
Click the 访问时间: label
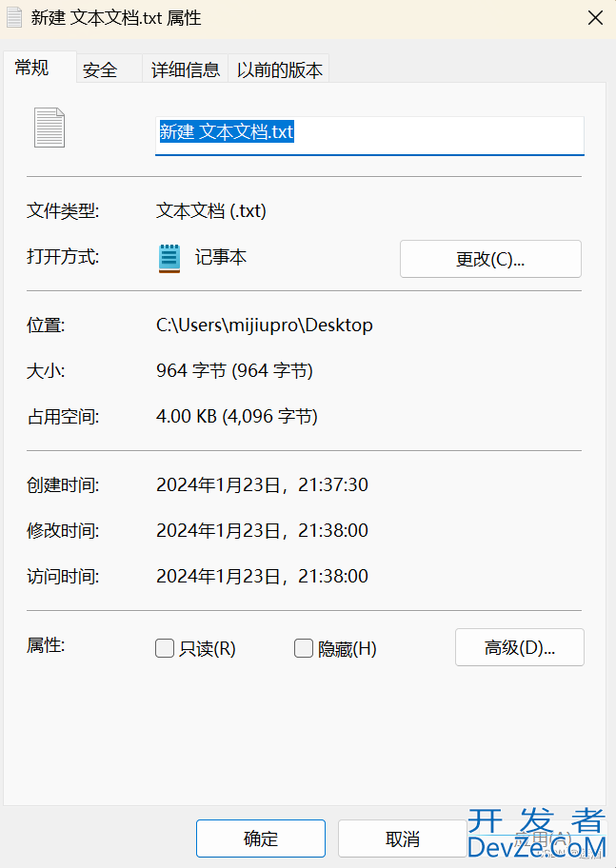click(x=63, y=576)
